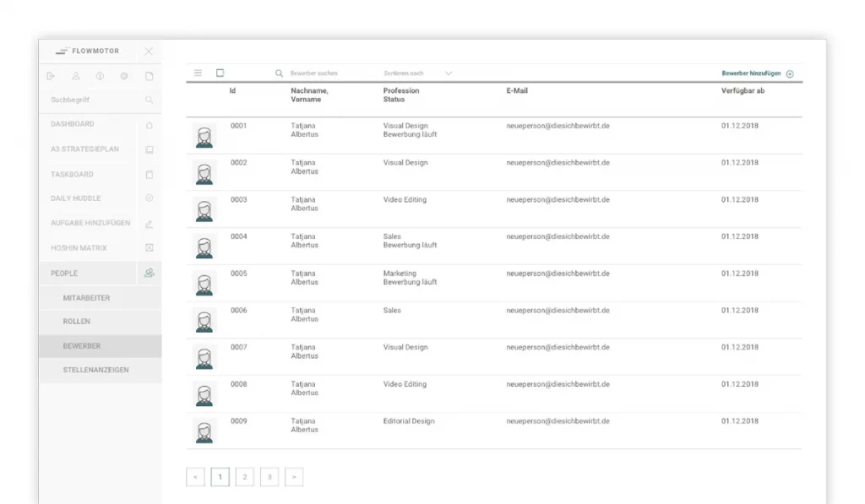Close the sidebar with the X icon
This screenshot has width=865, height=504.
coord(149,51)
